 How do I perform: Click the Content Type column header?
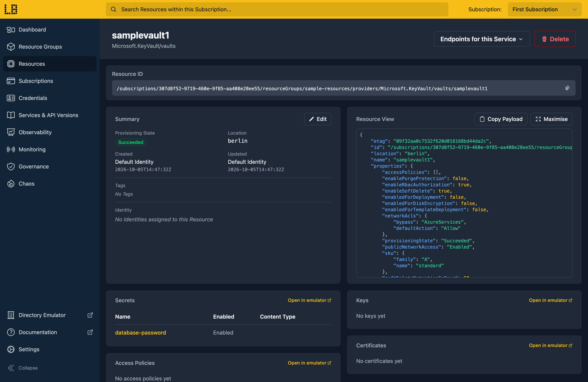(x=278, y=317)
